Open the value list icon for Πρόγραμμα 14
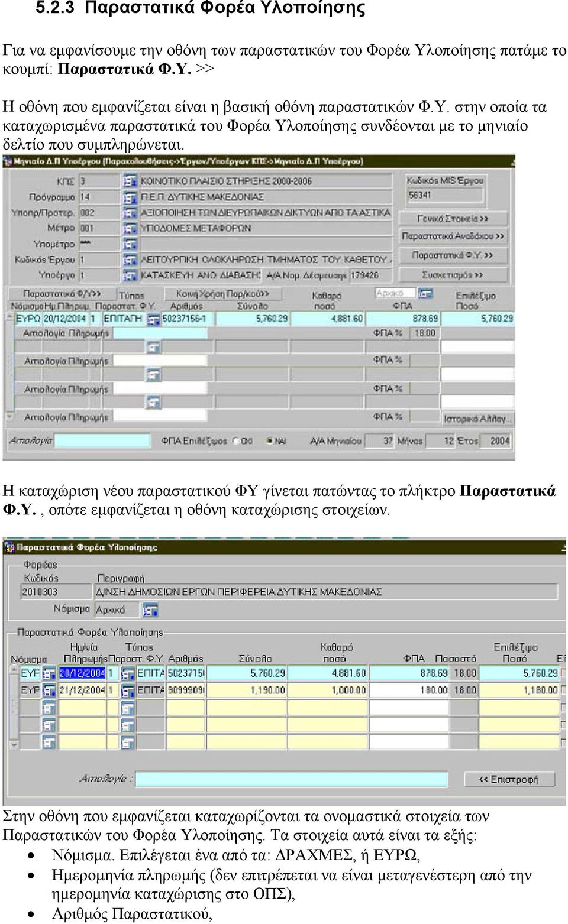This screenshot has height=924, width=568. [x=130, y=197]
